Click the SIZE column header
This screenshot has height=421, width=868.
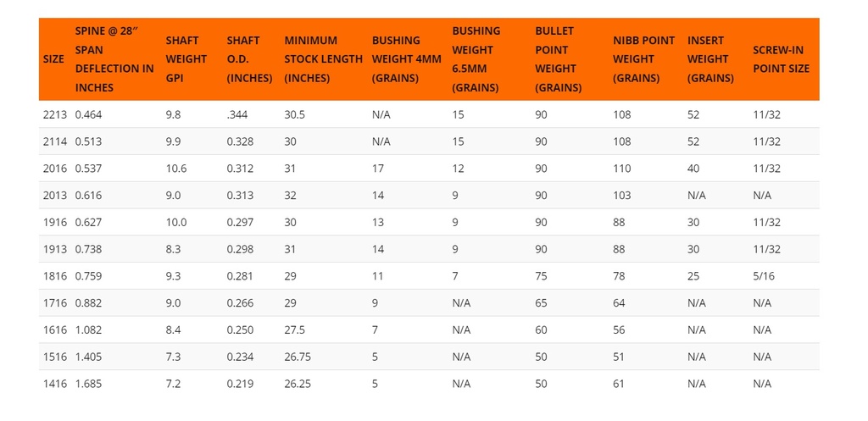(x=53, y=59)
